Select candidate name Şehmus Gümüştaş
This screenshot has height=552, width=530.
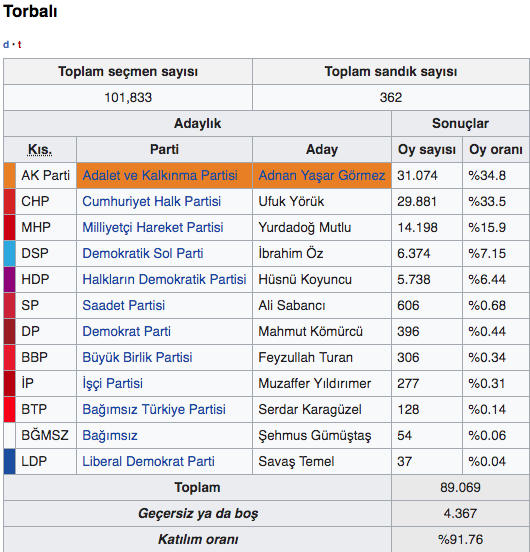(x=315, y=436)
